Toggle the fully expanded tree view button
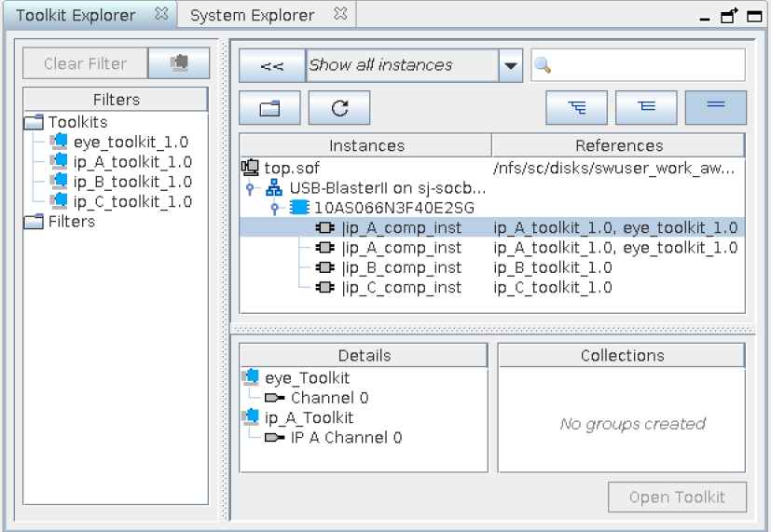The width and height of the screenshot is (771, 532). [576, 108]
